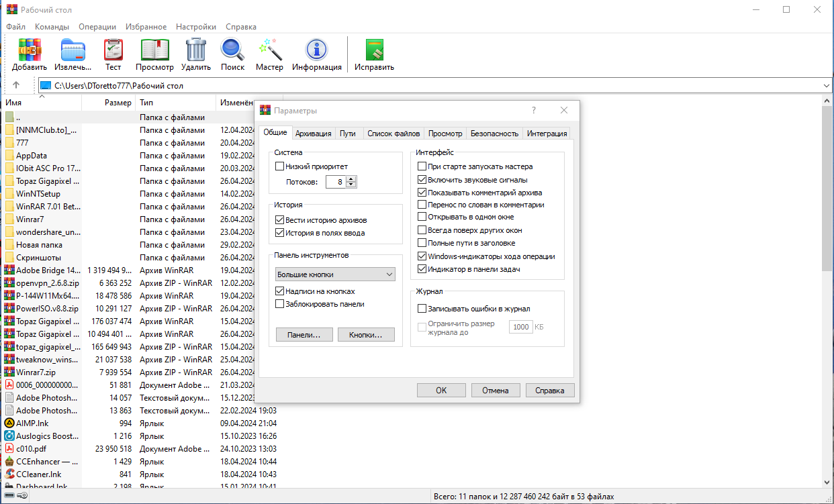Viewport: 834px width, 504px height.
Task: Click the help question mark in Параметры dialog
Action: click(534, 110)
